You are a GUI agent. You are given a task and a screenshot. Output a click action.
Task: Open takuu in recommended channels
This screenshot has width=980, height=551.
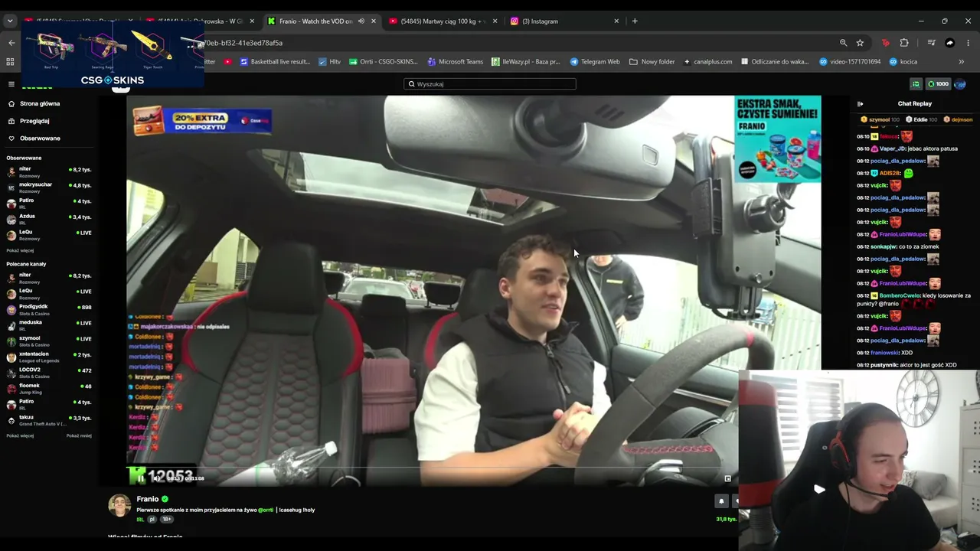pos(49,419)
